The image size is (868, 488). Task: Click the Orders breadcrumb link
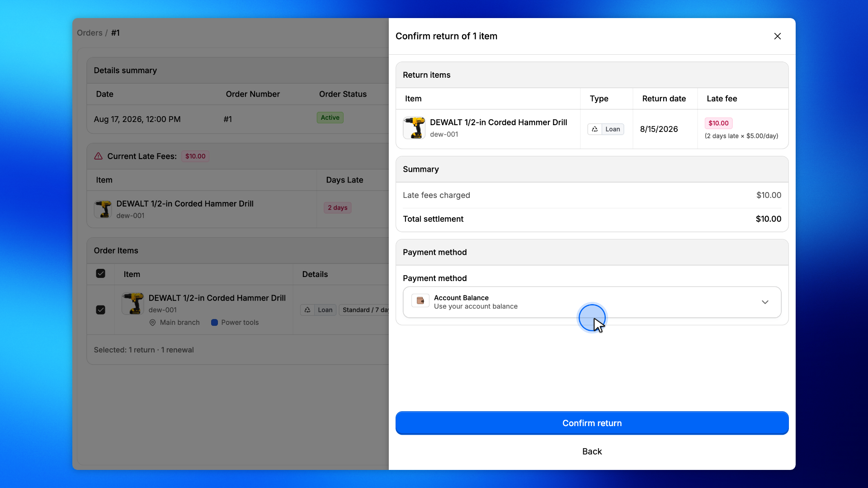click(x=90, y=33)
